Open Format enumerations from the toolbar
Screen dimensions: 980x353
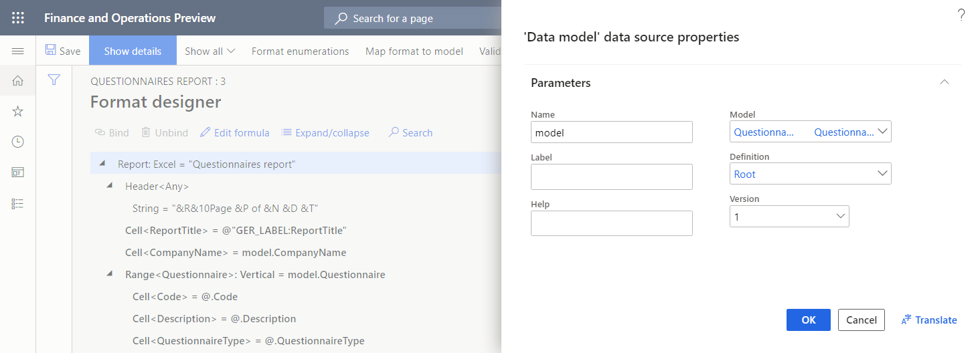coord(300,51)
